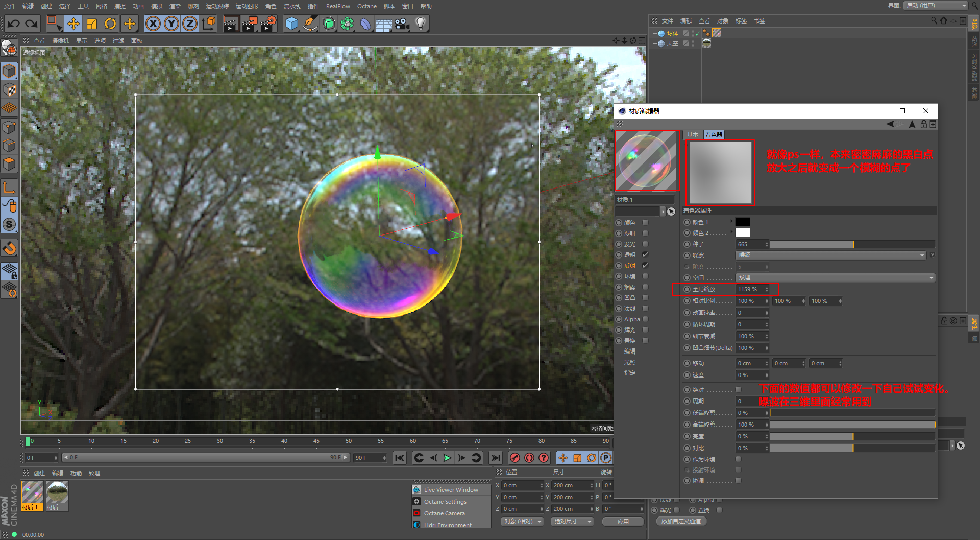The width and height of the screenshot is (980, 540).
Task: Open the 空间 space dropdown
Action: (x=835, y=277)
